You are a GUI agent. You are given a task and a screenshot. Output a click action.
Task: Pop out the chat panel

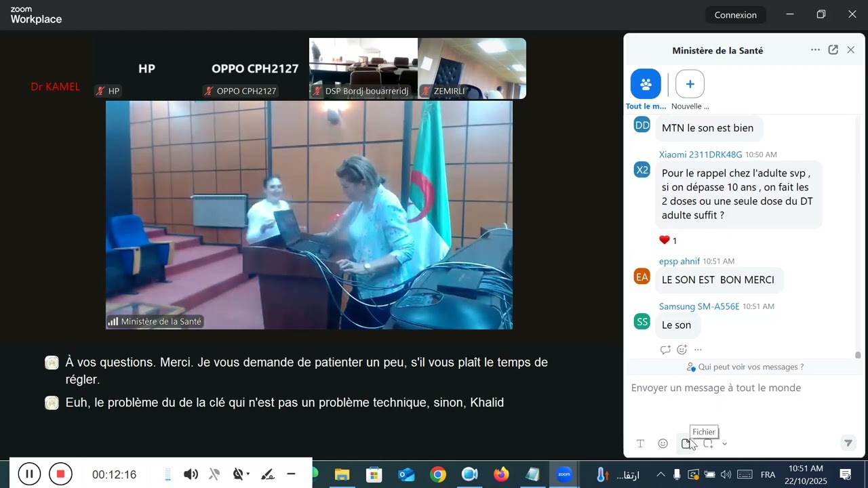pos(833,50)
